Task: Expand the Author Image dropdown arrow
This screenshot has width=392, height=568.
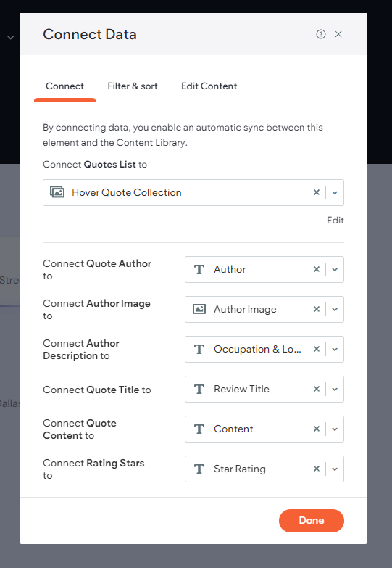Action: click(x=335, y=309)
